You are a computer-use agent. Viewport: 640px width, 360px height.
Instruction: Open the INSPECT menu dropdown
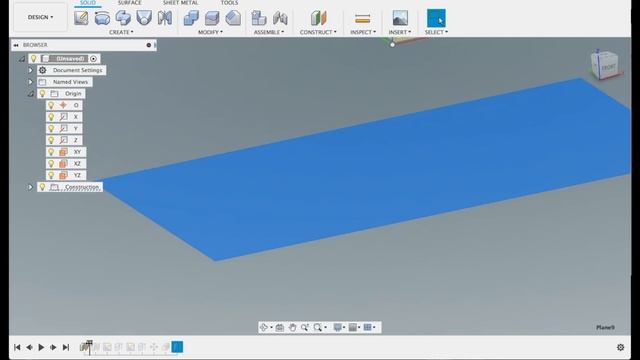[x=363, y=32]
